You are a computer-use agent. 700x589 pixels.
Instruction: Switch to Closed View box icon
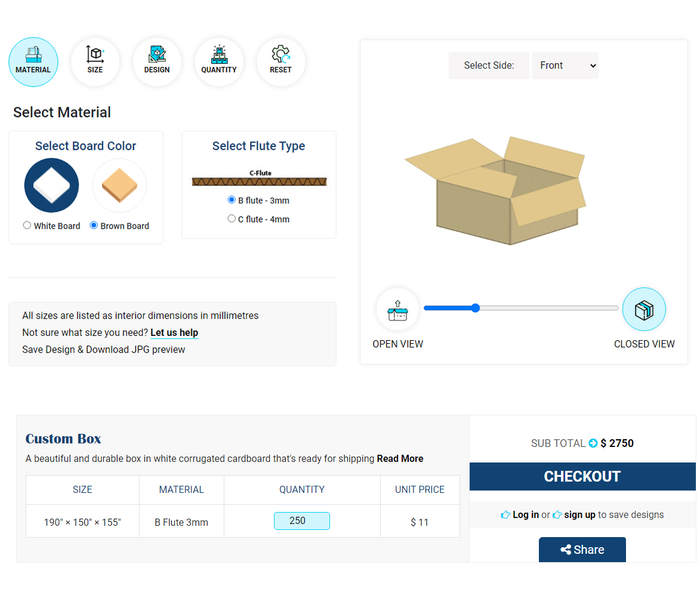coord(644,310)
